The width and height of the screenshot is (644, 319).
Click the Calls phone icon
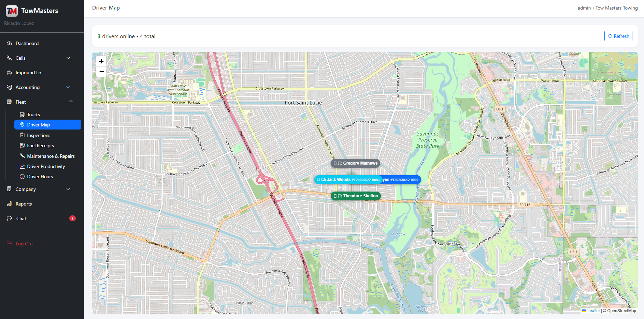(x=9, y=58)
